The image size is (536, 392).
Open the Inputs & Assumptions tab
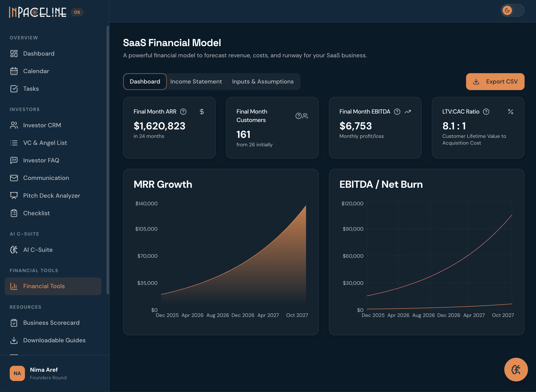[263, 81]
